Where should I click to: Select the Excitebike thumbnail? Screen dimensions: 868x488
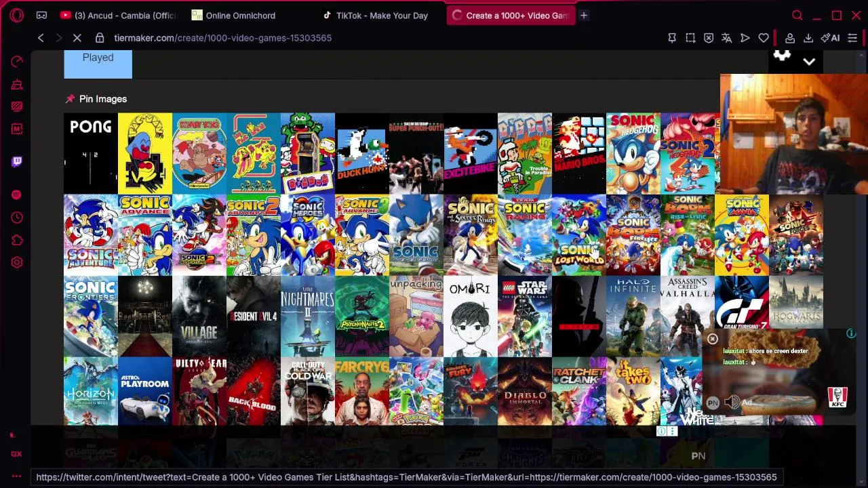(471, 154)
